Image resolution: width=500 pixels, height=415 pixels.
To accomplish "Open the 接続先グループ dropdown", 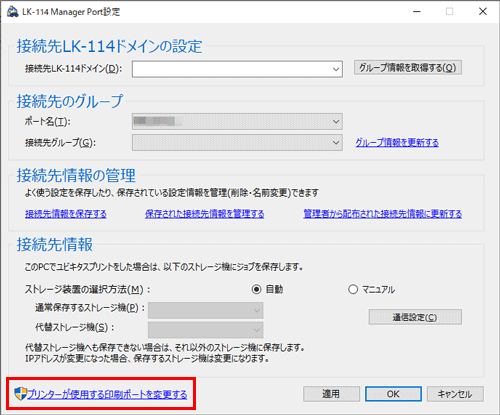I will 237,142.
